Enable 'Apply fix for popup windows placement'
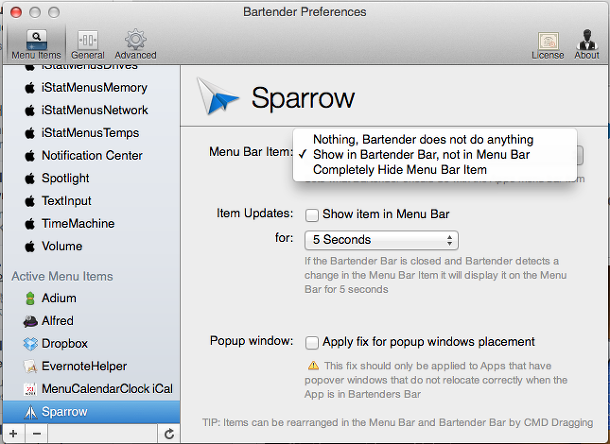Viewport: 610px width, 444px height. coord(312,343)
